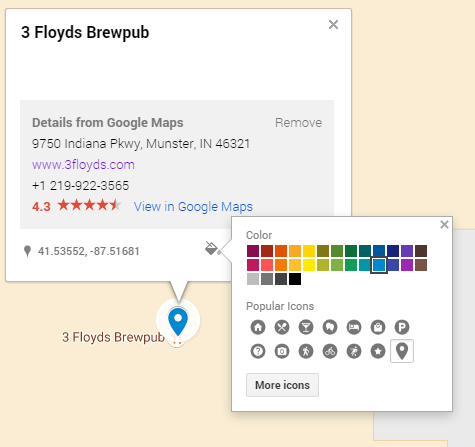Click the address 9750 Indiana Pkwy, Munster
The height and width of the screenshot is (447, 475).
click(x=141, y=144)
